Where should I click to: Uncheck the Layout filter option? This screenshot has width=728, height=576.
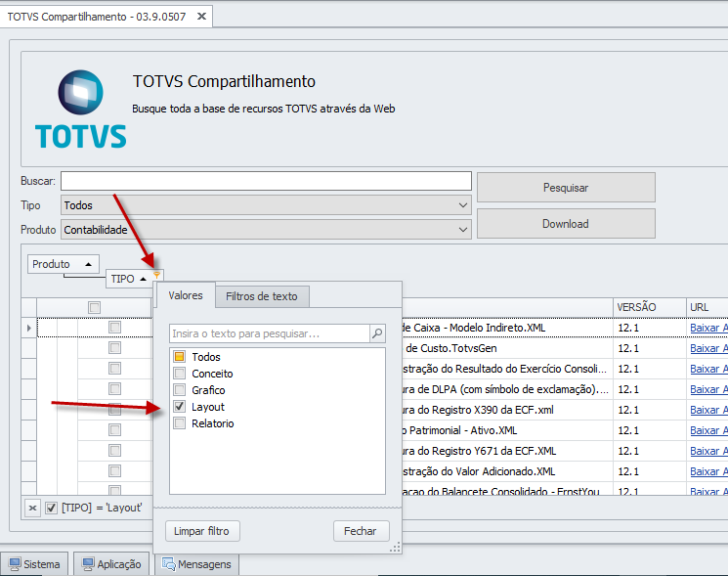point(179,407)
